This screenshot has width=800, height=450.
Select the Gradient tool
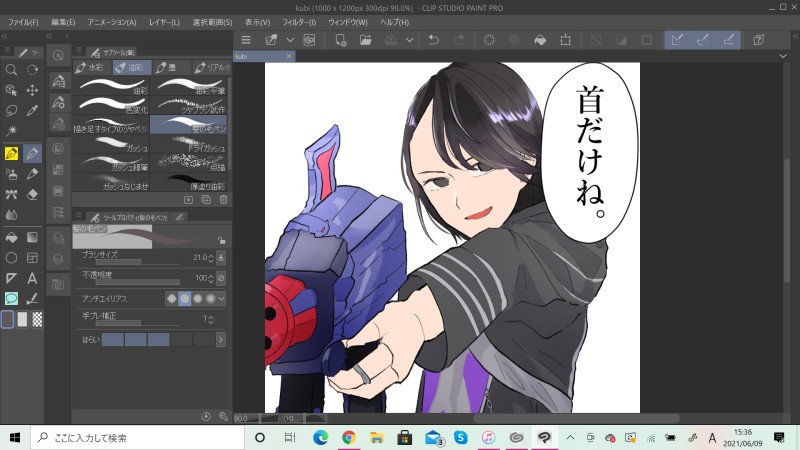click(32, 237)
